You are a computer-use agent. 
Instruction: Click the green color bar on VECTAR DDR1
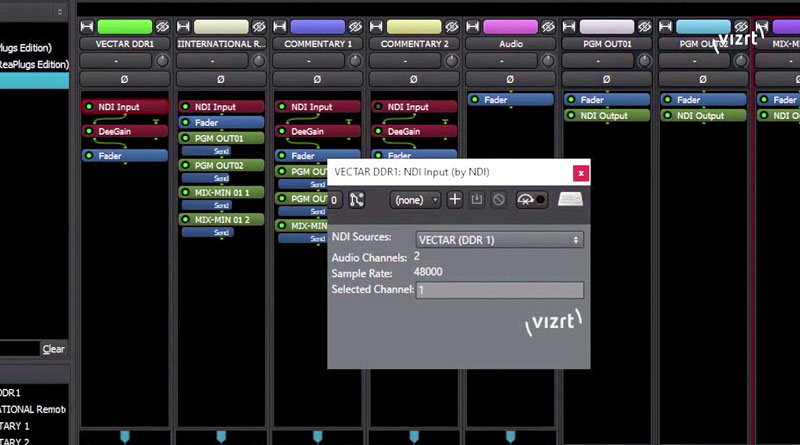tap(125, 27)
